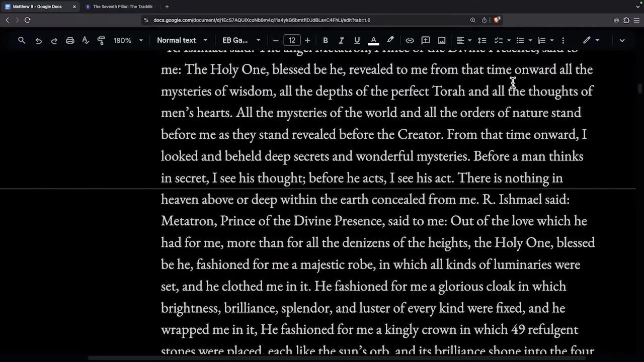
Task: Click the docs.google.com address bar URL
Action: click(x=262, y=20)
